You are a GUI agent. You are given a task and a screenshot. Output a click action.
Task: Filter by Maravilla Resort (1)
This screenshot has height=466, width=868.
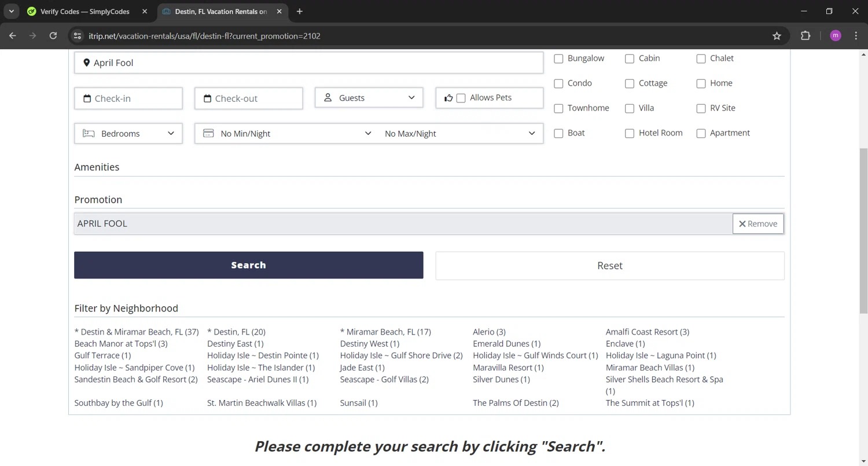point(508,368)
